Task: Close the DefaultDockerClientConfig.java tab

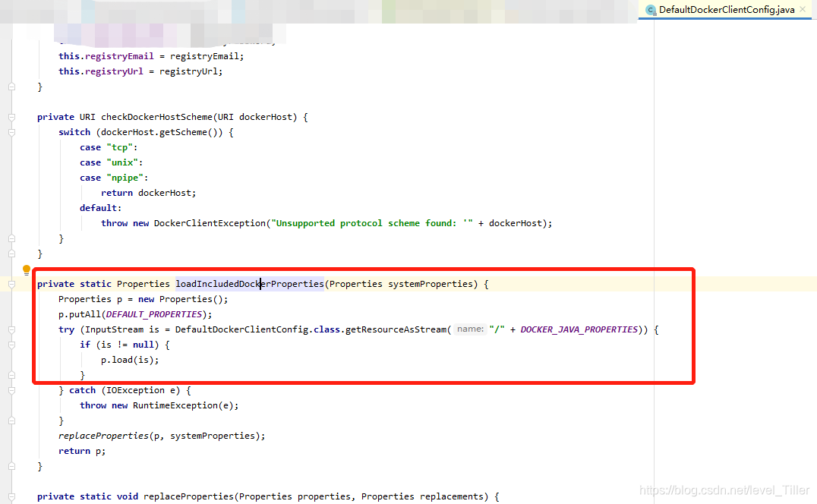Action: 803,9
